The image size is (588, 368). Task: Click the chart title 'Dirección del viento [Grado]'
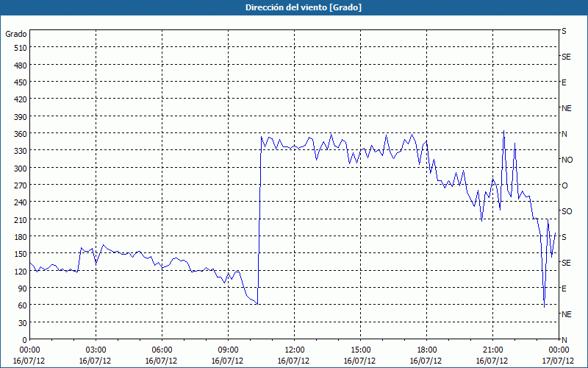coord(304,7)
